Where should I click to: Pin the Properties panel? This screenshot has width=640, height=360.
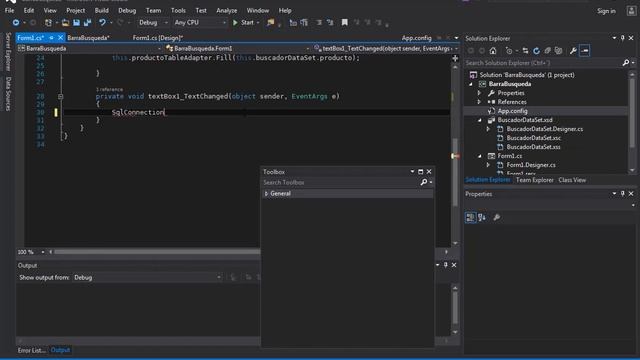point(622,193)
